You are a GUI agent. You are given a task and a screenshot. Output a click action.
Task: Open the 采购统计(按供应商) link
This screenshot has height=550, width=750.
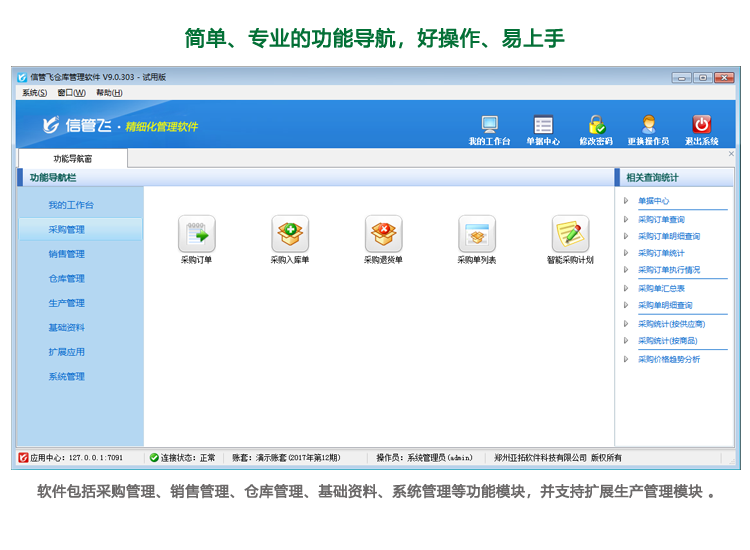tap(672, 324)
